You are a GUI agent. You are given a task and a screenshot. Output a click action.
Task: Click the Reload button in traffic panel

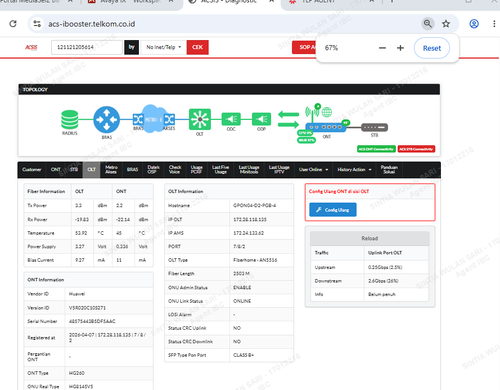(369, 238)
